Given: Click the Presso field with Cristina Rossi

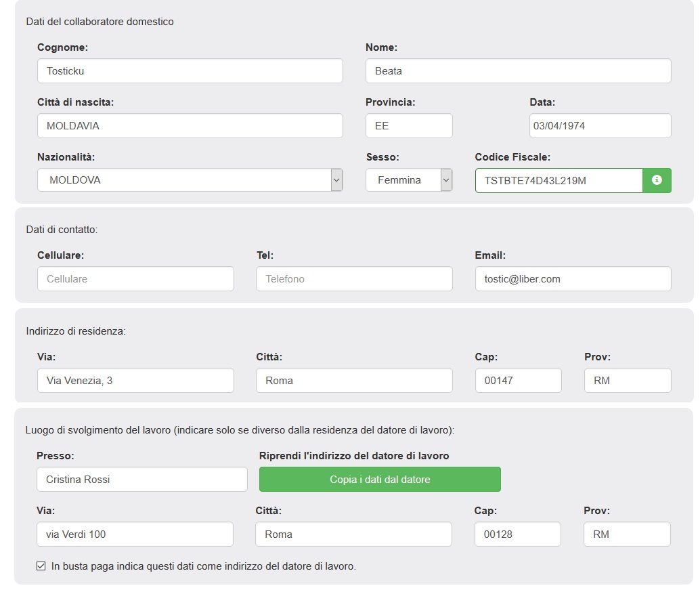Looking at the screenshot, I should pyautogui.click(x=142, y=480).
